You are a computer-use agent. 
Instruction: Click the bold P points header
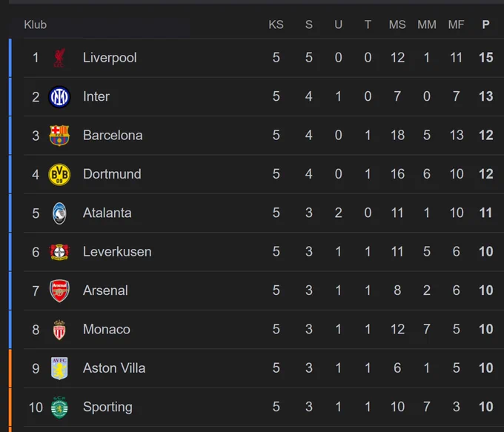coord(485,24)
